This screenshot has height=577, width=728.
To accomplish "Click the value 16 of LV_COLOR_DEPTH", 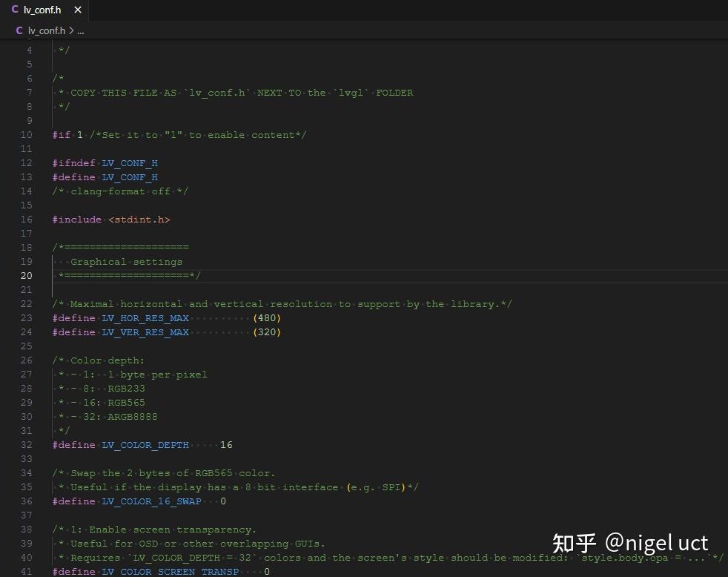I will [x=226, y=444].
